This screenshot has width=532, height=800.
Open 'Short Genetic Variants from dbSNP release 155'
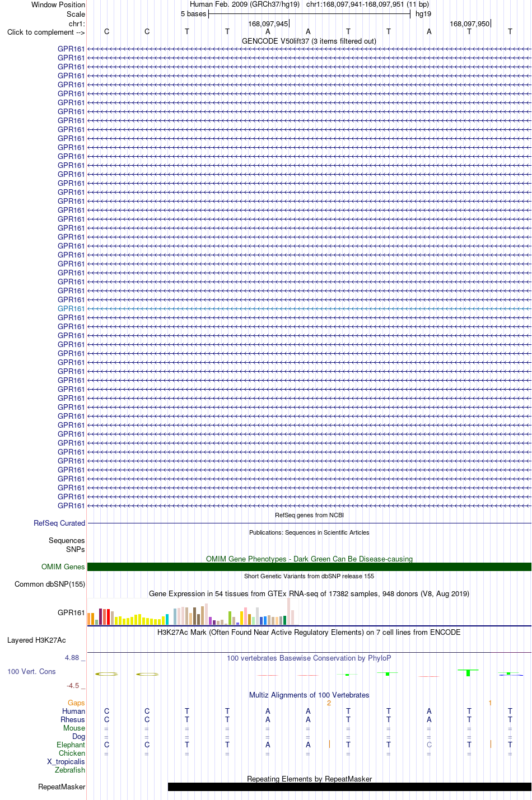pos(309,576)
